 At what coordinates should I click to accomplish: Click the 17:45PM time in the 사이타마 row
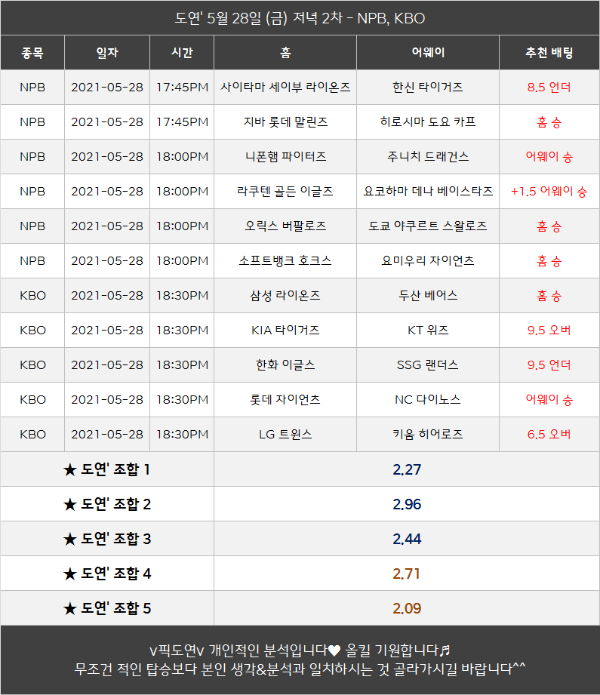182,87
